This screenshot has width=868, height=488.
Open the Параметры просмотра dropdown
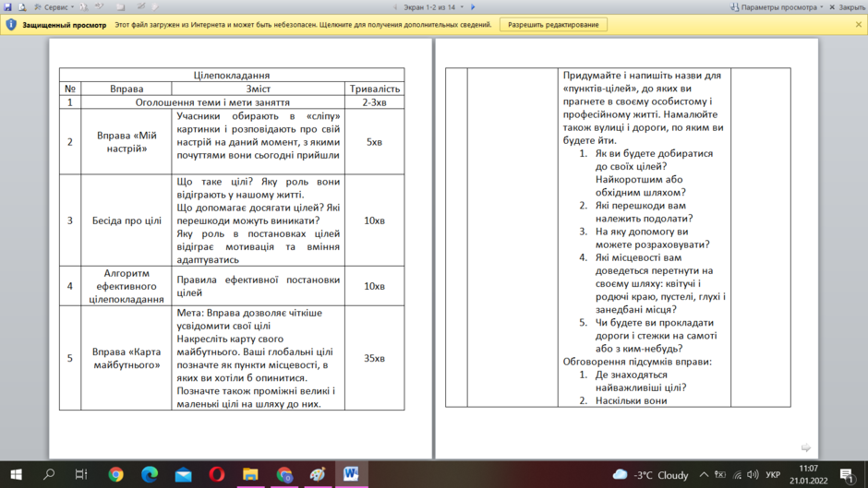click(x=777, y=7)
